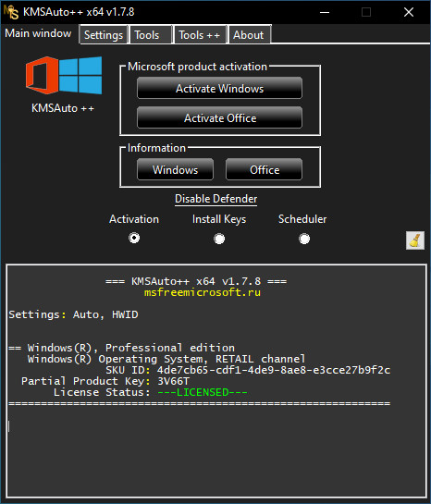Click the Activate Office button

point(219,118)
